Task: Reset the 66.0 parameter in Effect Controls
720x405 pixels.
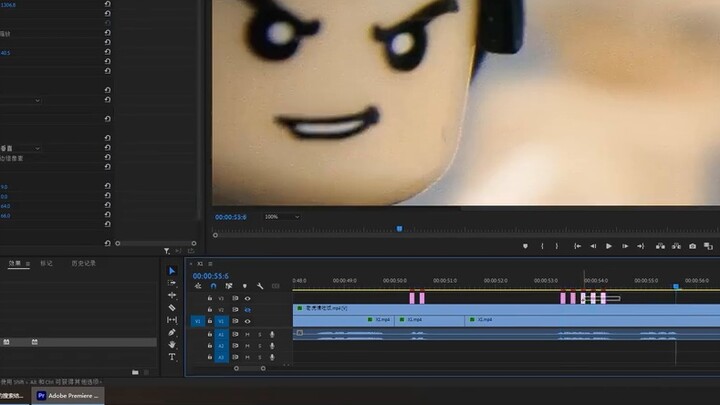Action: coord(107,214)
